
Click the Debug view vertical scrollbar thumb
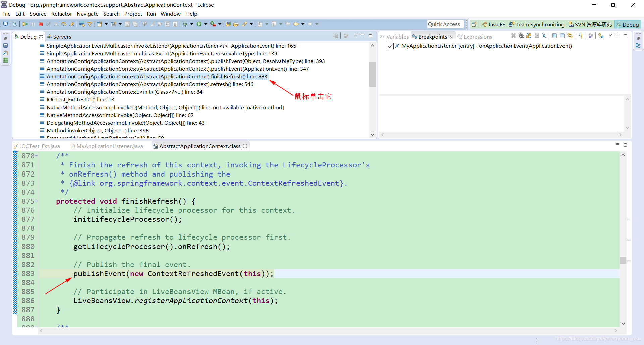pos(372,74)
